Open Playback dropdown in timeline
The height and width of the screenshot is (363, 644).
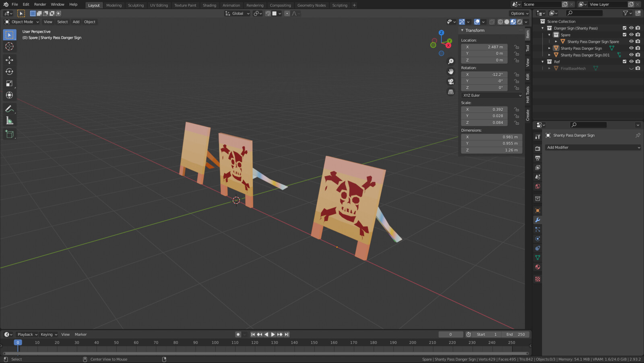pos(27,334)
